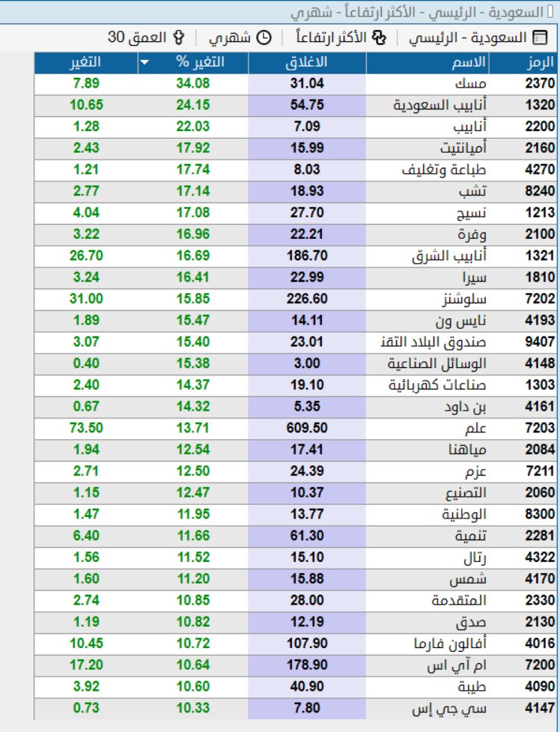Screen dimensions: 560x732
Task: Click percent change 11.20 for شمس
Action: pos(193,579)
